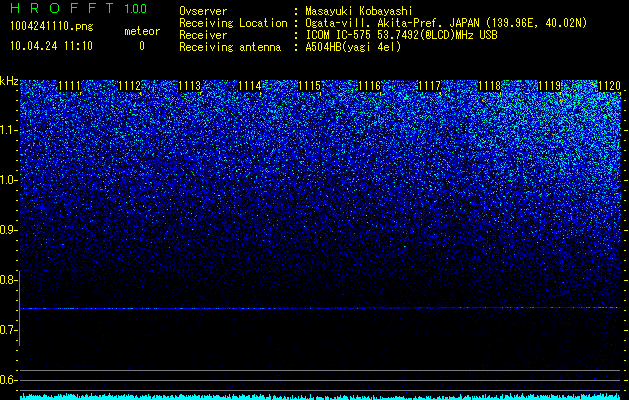
Task: Click the 1118 time marker
Action: pos(489,86)
